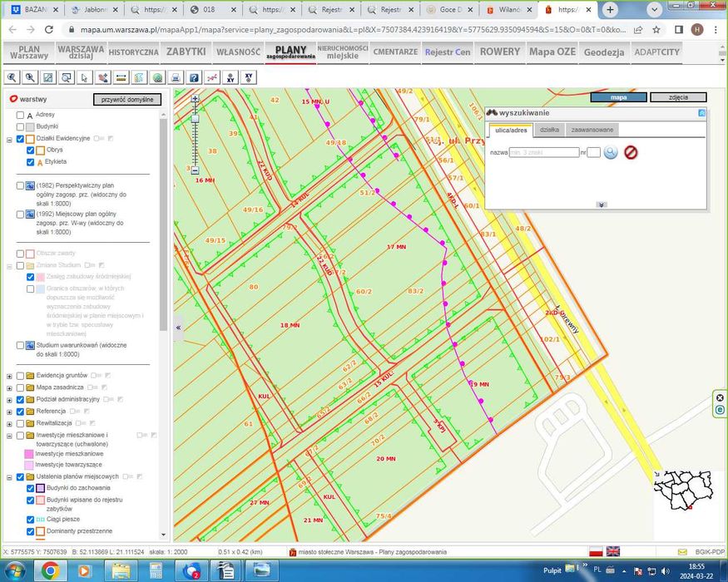This screenshot has height=582, width=728.
Task: Click the mapa view button
Action: [x=618, y=97]
